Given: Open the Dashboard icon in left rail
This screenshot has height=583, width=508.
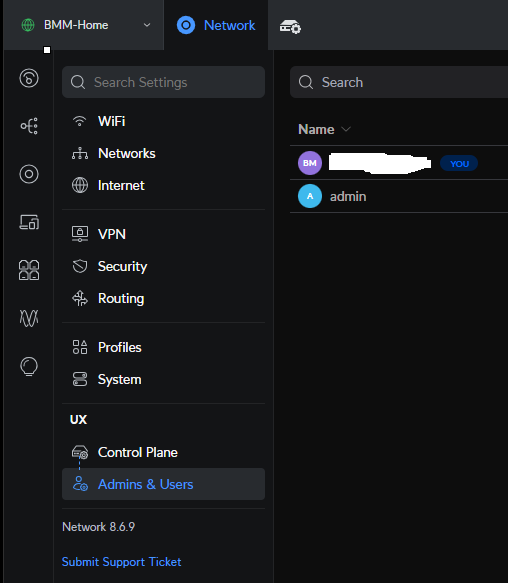Looking at the screenshot, I should tap(29, 78).
